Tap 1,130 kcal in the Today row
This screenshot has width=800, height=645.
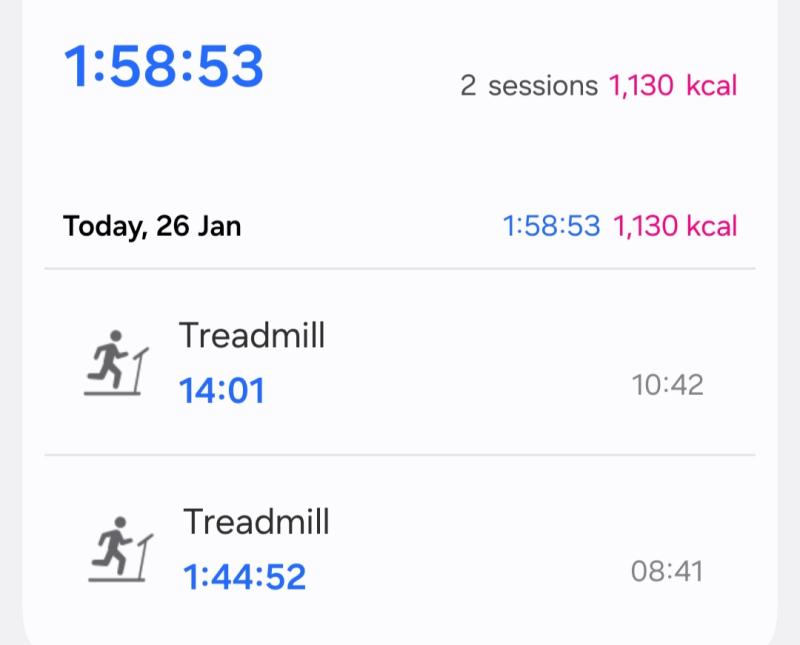675,226
